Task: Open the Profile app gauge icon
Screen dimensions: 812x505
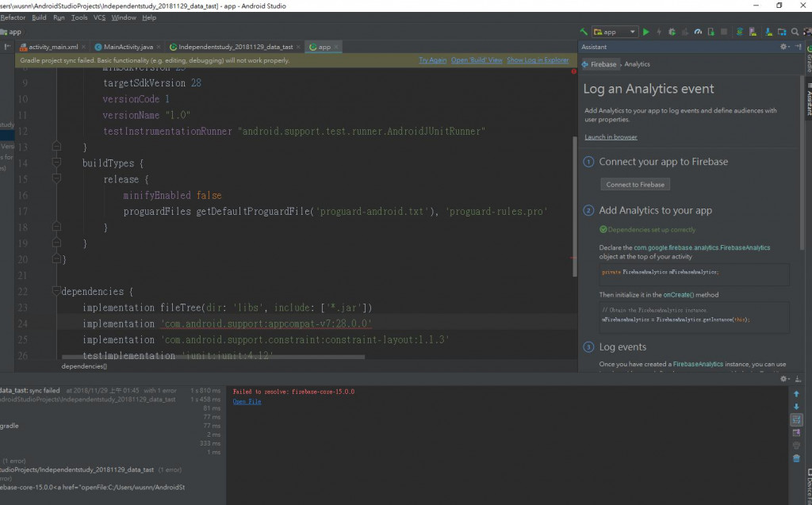Action: click(698, 32)
